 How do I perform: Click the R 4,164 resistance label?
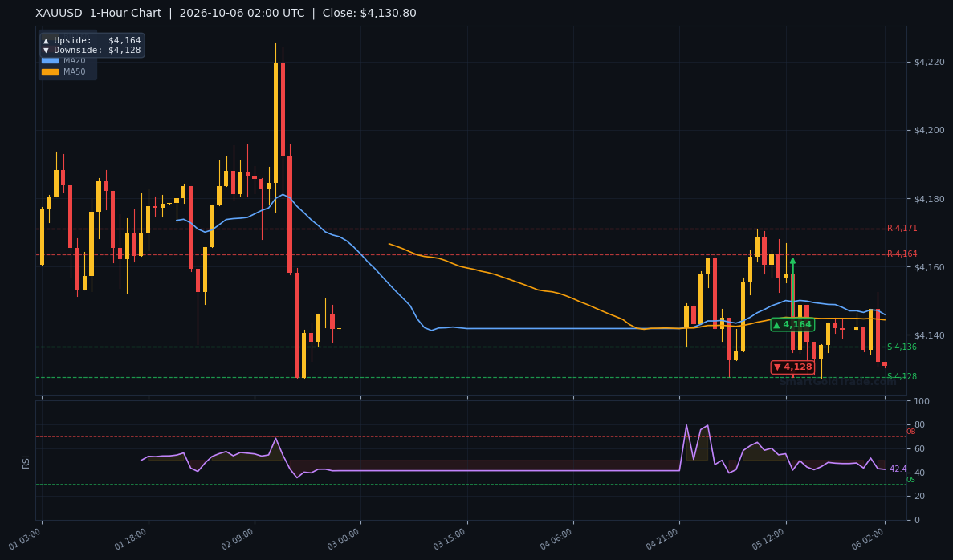(x=902, y=254)
